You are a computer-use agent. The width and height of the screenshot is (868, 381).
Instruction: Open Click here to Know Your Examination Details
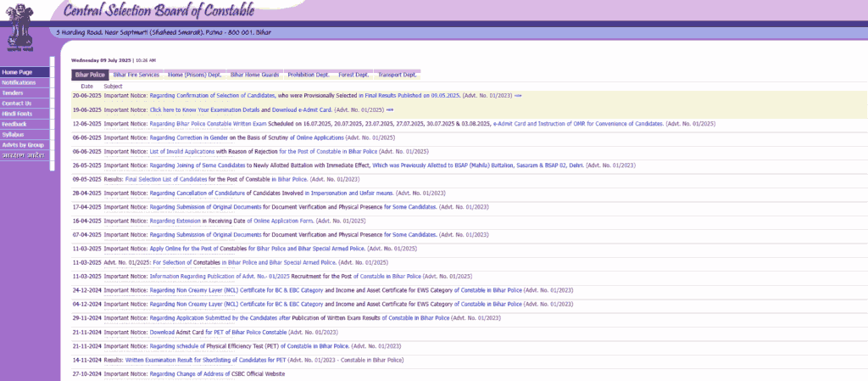tap(205, 109)
